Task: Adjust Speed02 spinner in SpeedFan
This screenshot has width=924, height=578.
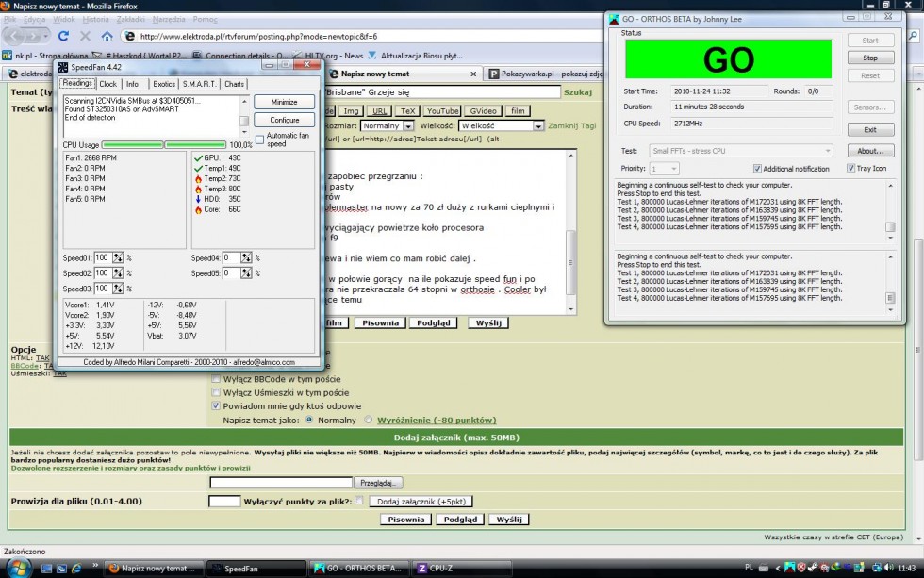Action: pyautogui.click(x=118, y=272)
